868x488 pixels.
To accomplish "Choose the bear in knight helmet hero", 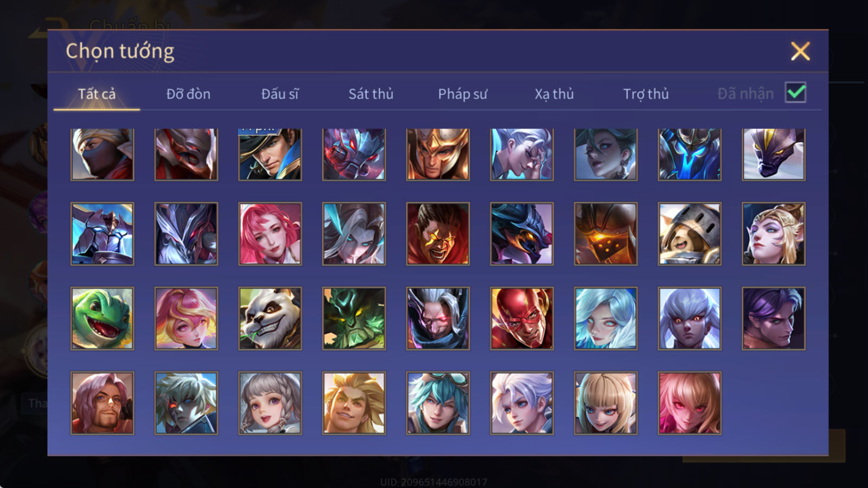I will coord(690,234).
